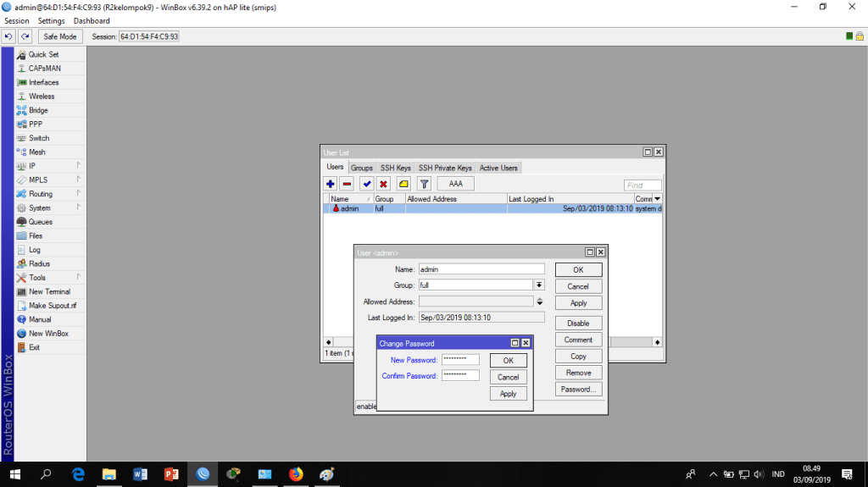Image resolution: width=868 pixels, height=487 pixels.
Task: Open the filter funnel in User List
Action: 424,184
